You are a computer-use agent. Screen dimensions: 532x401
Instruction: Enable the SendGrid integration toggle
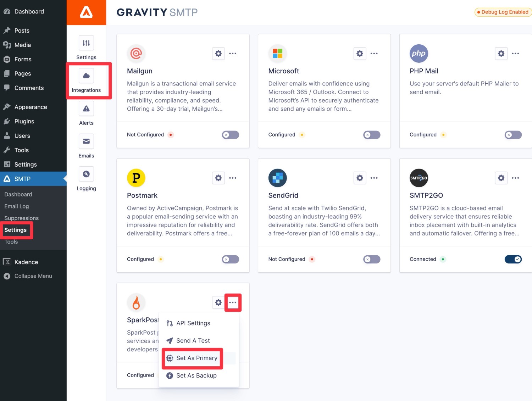click(372, 259)
